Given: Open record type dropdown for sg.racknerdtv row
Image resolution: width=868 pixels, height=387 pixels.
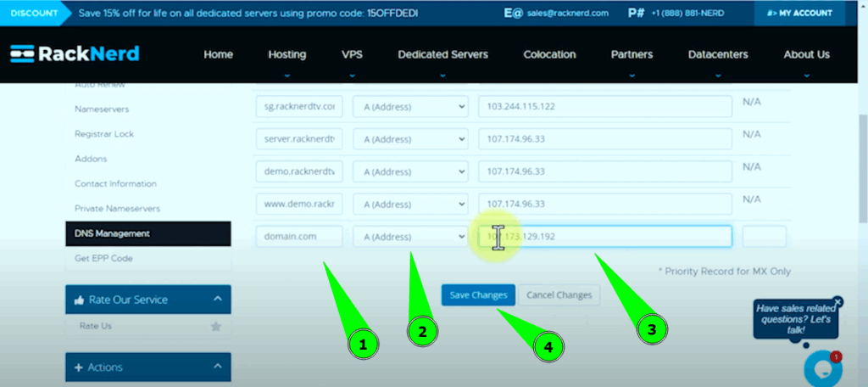Looking at the screenshot, I should click(x=411, y=106).
